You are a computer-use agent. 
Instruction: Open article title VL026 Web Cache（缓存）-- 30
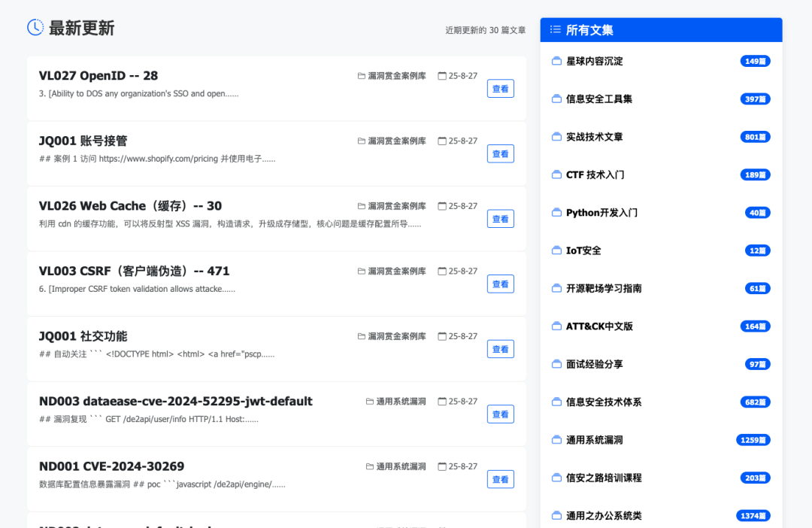coord(131,205)
